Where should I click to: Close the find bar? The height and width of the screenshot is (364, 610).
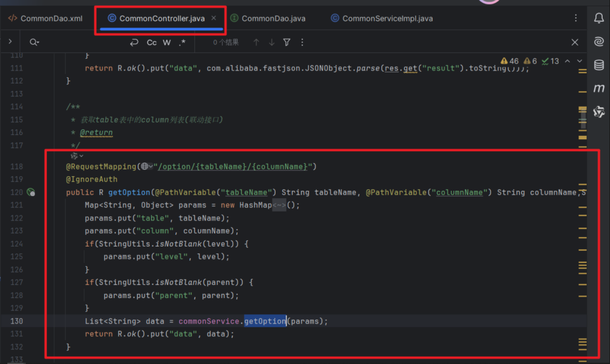(x=574, y=42)
